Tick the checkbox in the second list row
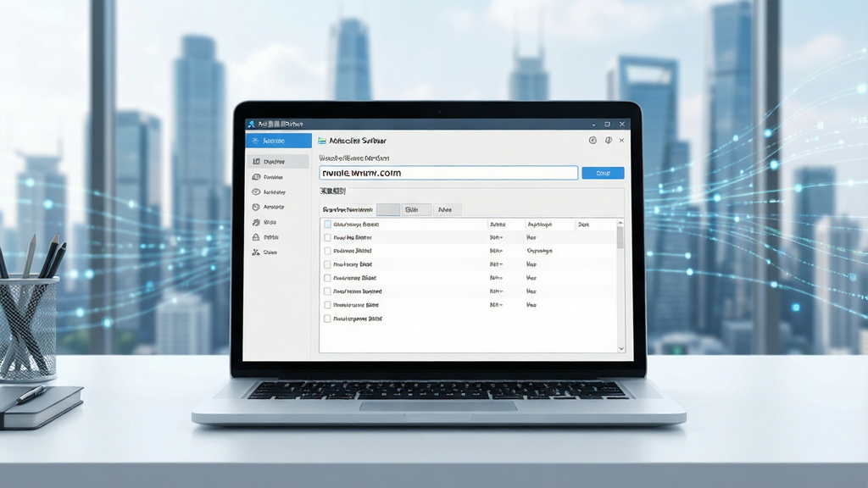The height and width of the screenshot is (488, 868). pos(328,251)
